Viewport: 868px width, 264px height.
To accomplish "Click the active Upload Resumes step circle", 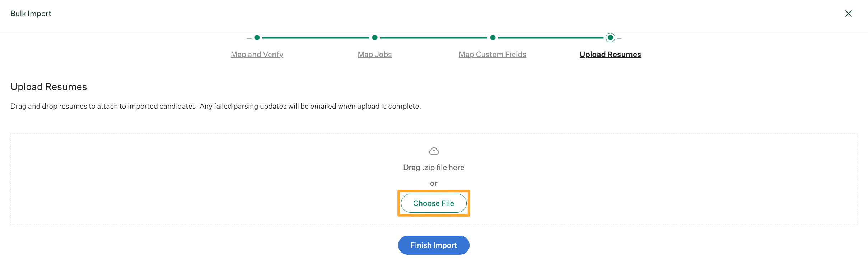I will click(x=610, y=38).
